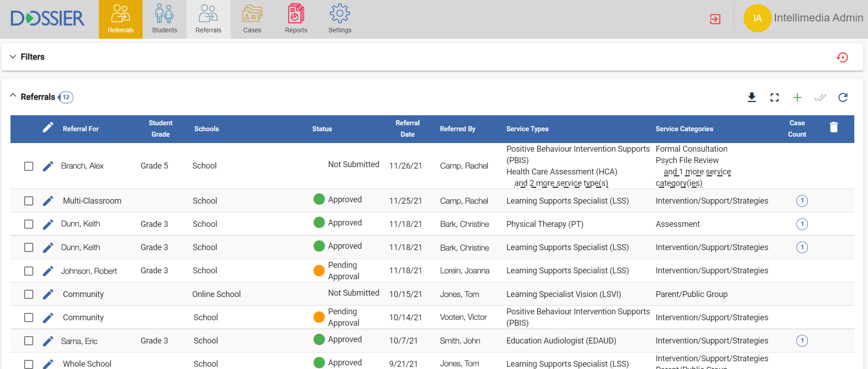Open the Settings gear tab
The height and width of the screenshot is (369, 868).
pyautogui.click(x=339, y=19)
